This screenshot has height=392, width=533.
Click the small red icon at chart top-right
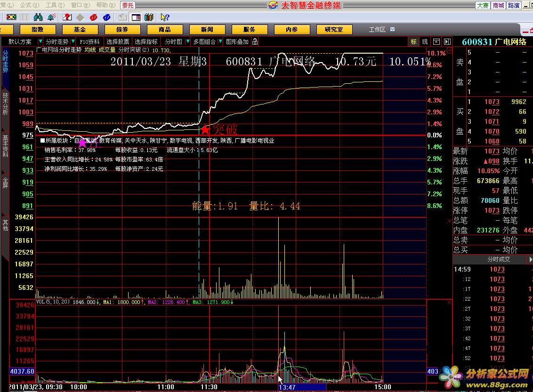pos(449,50)
